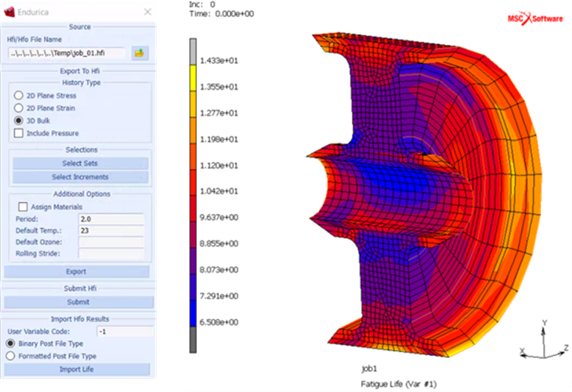Screen dimensions: 572x392
Task: Click the legend value 1.120e+01
Action: pyautogui.click(x=219, y=165)
